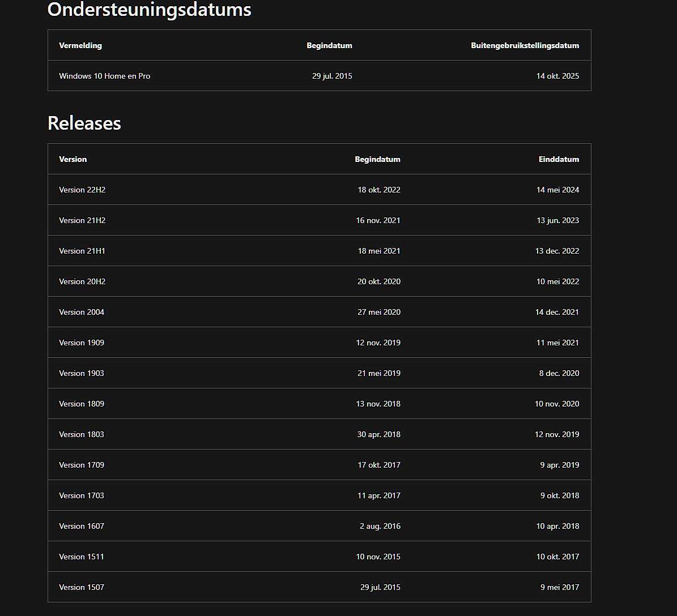
Task: Select the Version 1709 cell
Action: click(82, 465)
